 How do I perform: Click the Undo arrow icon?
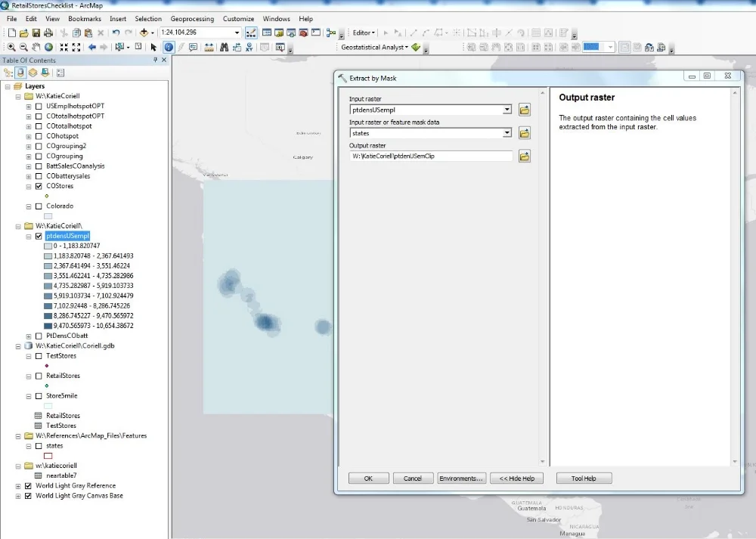point(116,33)
